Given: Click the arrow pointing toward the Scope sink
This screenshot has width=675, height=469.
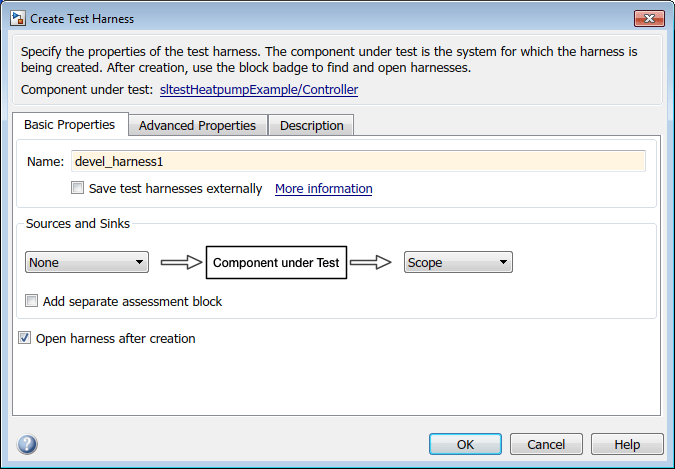Looking at the screenshot, I should [370, 263].
